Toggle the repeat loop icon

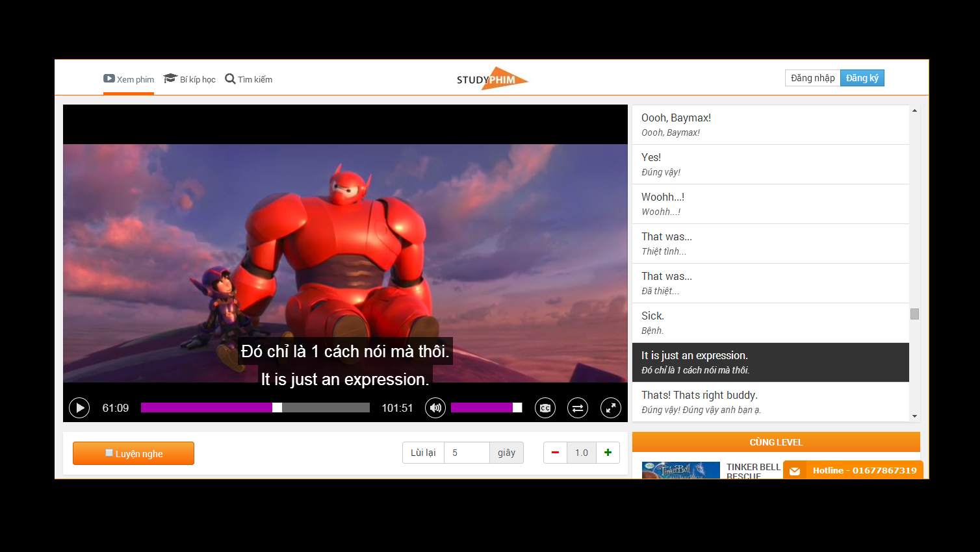[578, 408]
